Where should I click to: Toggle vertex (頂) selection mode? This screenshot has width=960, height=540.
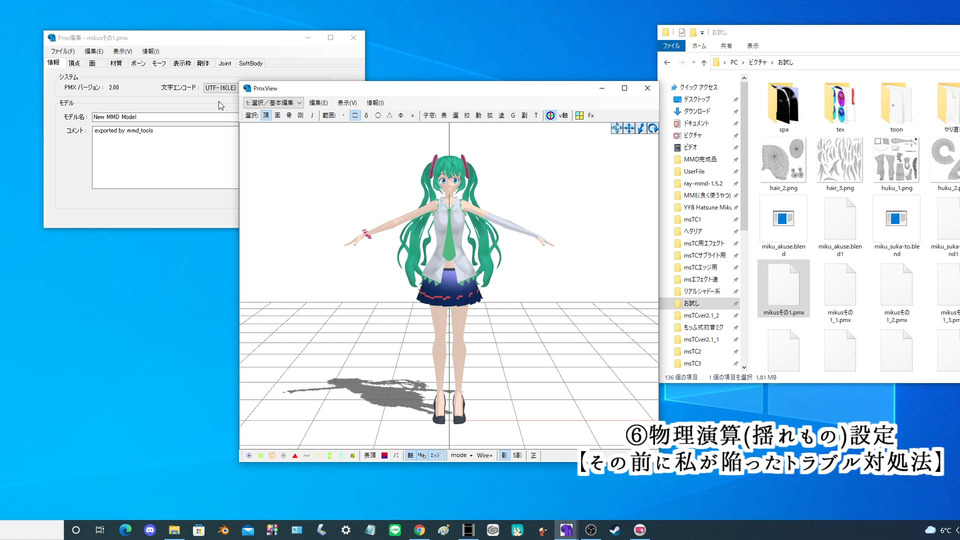pyautogui.click(x=266, y=115)
